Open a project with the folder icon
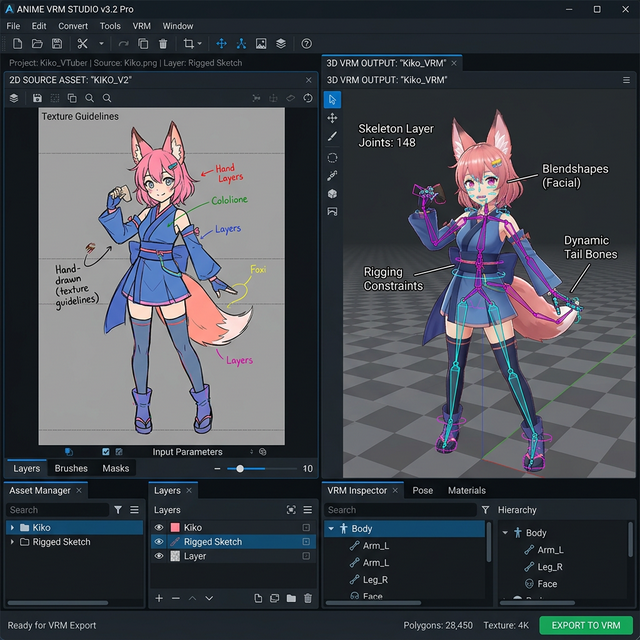Screen dimensions: 640x640 [37, 44]
